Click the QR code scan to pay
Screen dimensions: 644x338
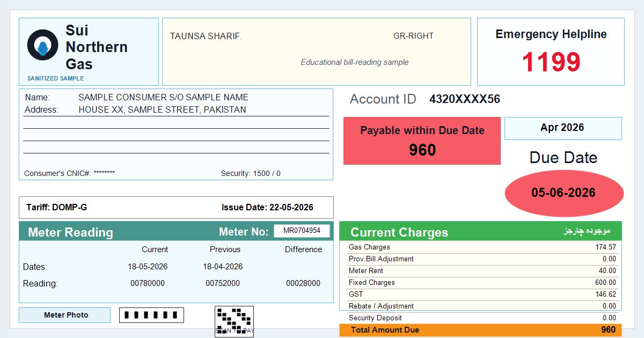(234, 321)
